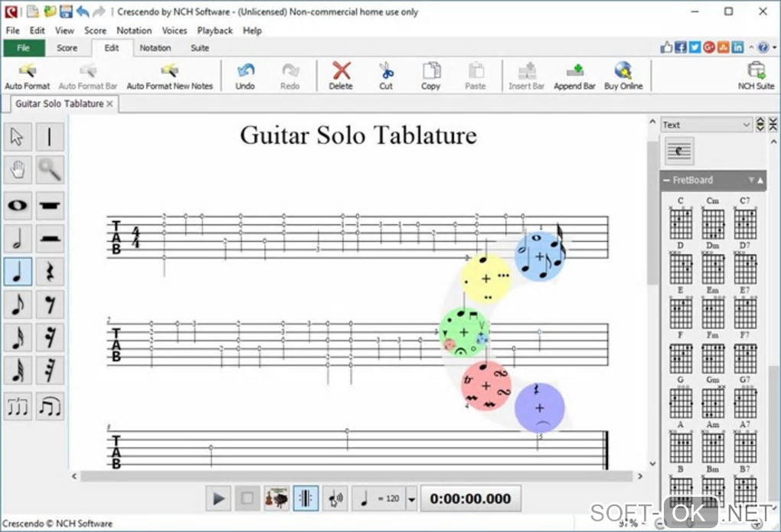Click the tempo 120 quarter note field
This screenshot has height=532, width=781.
click(379, 498)
